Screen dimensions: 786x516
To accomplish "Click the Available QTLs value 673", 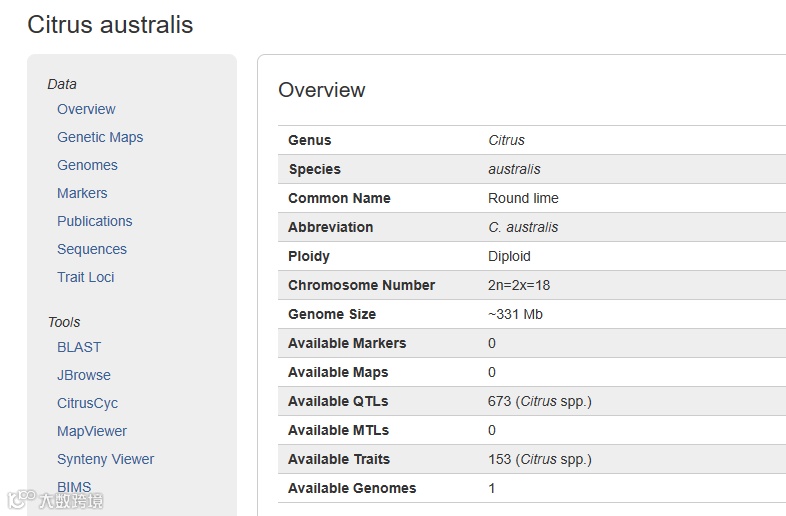I will pos(499,401).
